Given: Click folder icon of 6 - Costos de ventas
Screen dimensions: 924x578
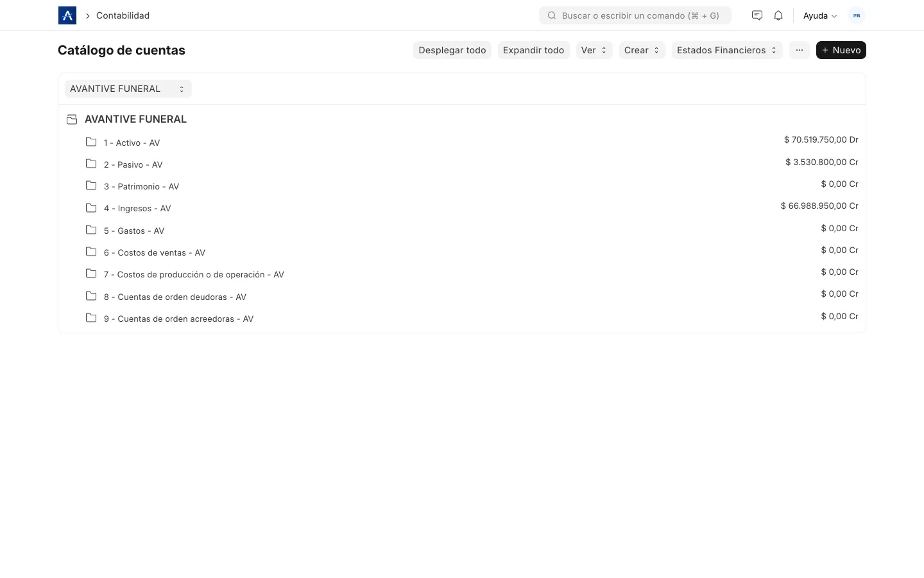Looking at the screenshot, I should coord(91,252).
